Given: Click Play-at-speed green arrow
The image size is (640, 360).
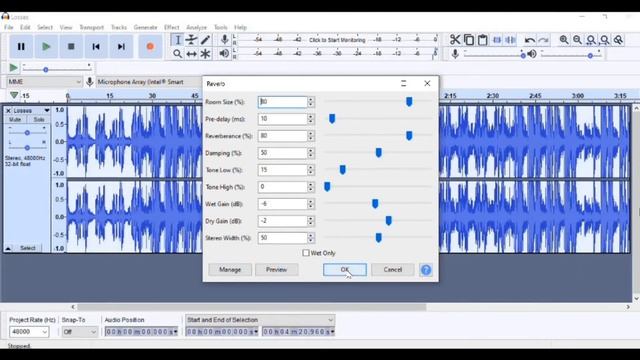Looking at the screenshot, I should [x=13, y=68].
